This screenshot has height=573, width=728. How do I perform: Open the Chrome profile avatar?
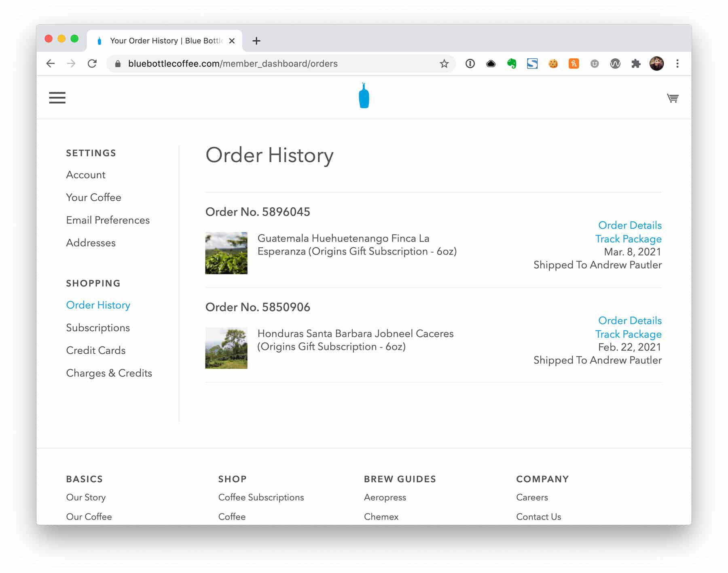point(656,64)
